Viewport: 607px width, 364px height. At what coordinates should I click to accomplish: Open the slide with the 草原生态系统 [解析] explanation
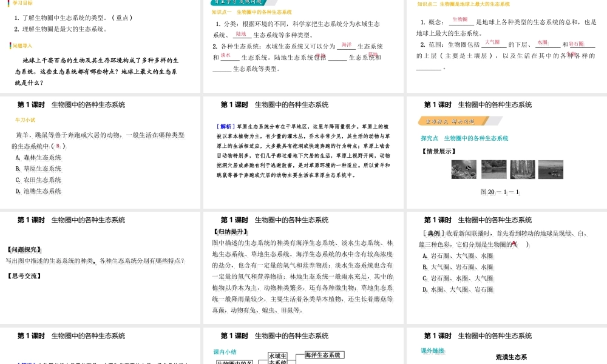(303, 152)
